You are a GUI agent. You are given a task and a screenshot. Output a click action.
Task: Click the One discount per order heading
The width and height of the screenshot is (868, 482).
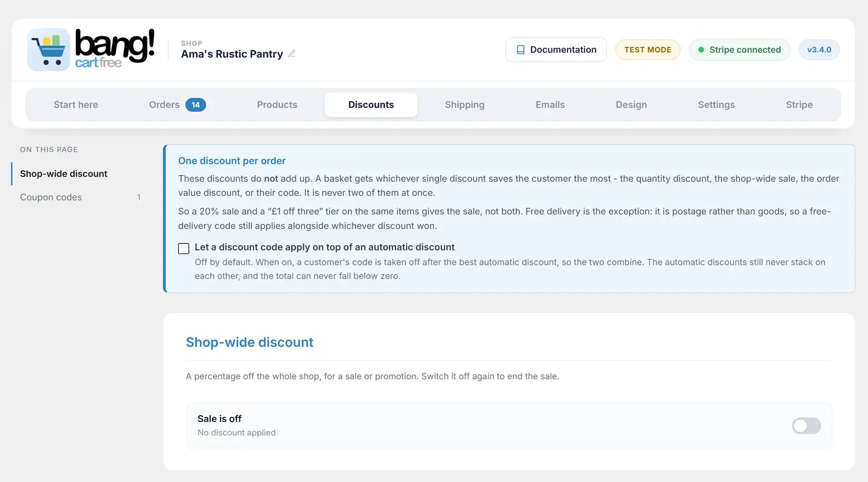(x=232, y=161)
